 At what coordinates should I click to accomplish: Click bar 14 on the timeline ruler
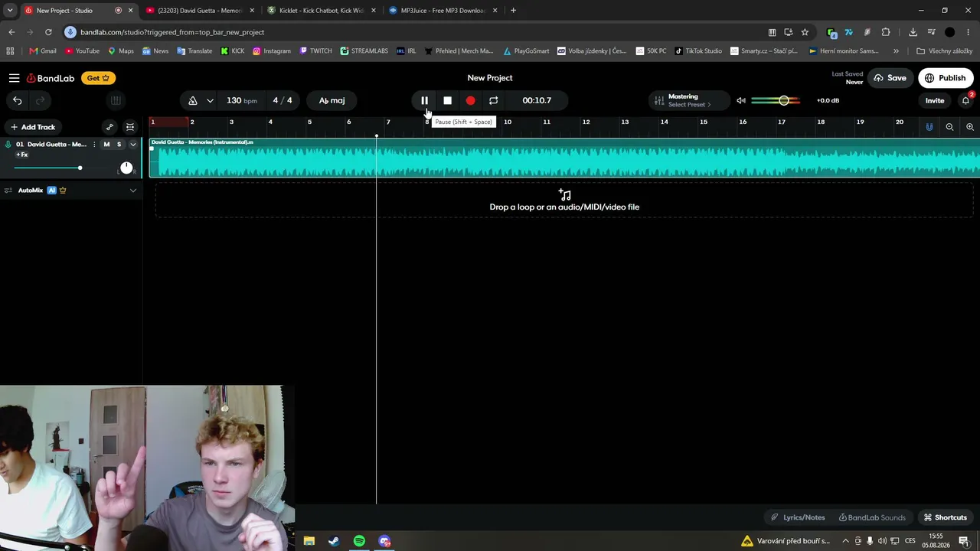664,122
